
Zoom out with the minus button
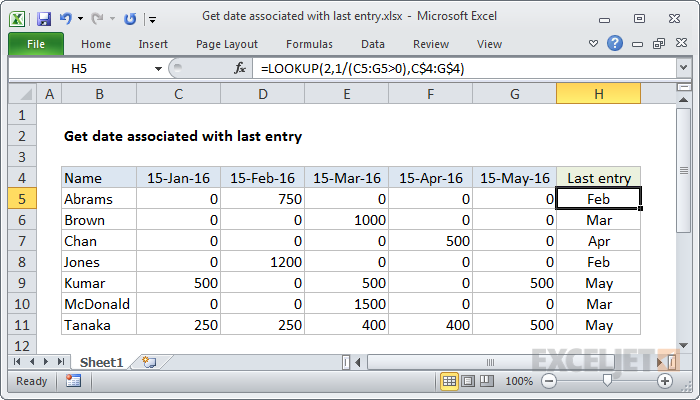[549, 381]
